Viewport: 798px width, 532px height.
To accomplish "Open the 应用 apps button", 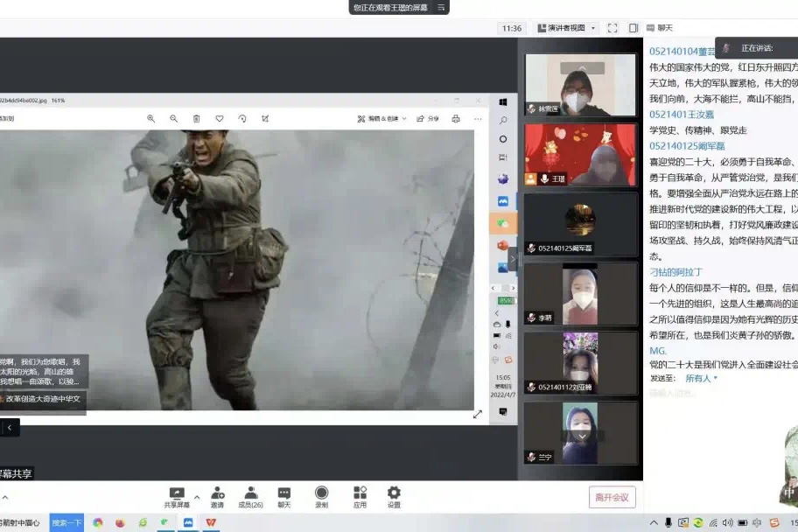I will (x=360, y=497).
